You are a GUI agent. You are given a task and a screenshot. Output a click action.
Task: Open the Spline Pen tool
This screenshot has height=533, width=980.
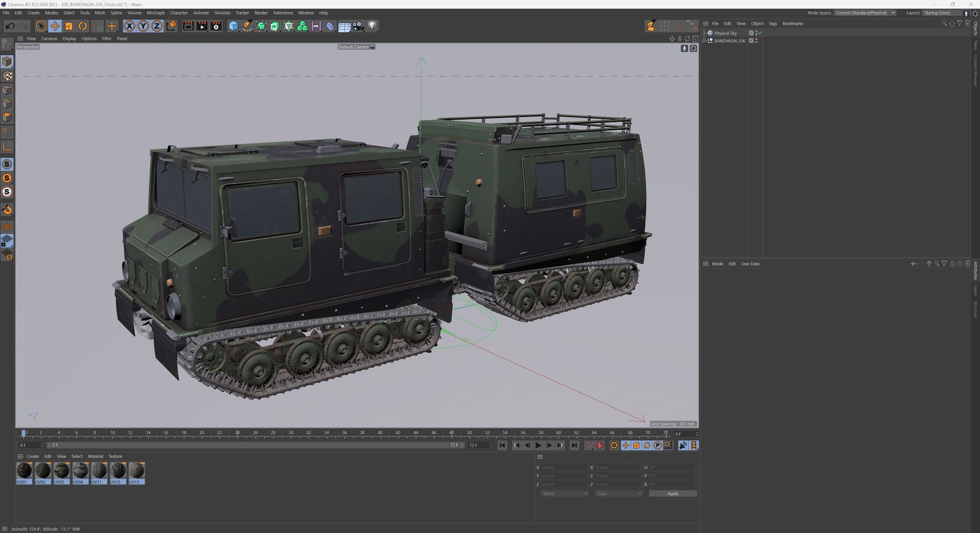[247, 26]
